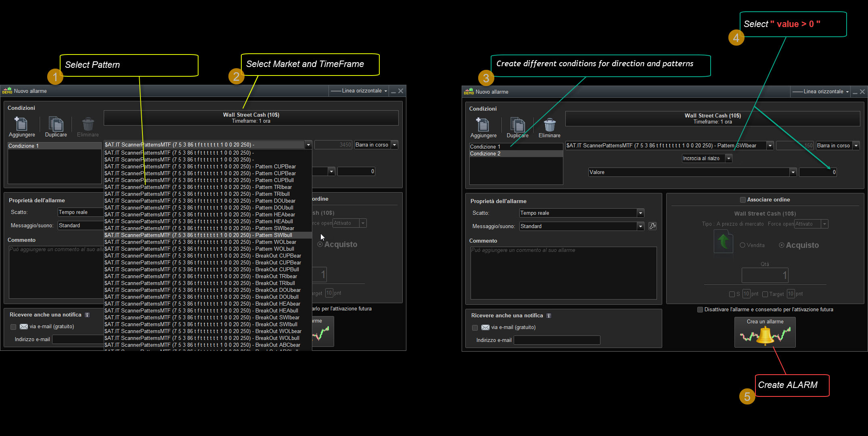Screen dimensions: 868x436
Task: Open Force open Attivato dropdown in right window
Action: pyautogui.click(x=825, y=224)
